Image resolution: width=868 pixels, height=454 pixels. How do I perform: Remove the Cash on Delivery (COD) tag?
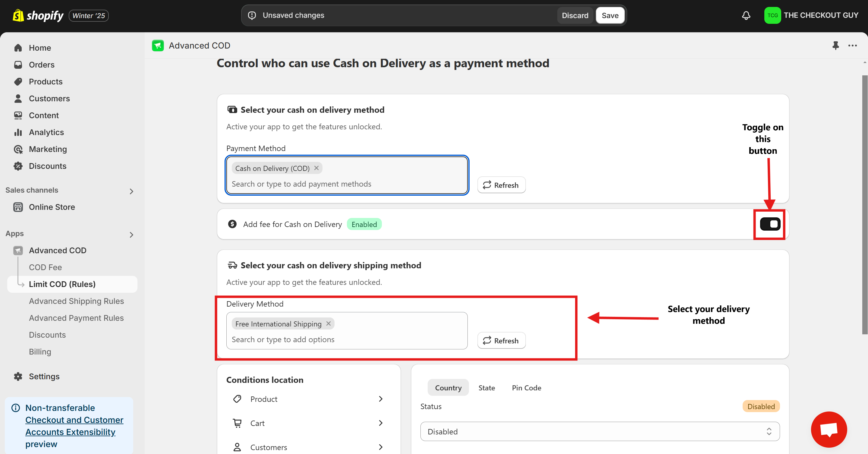pos(316,168)
